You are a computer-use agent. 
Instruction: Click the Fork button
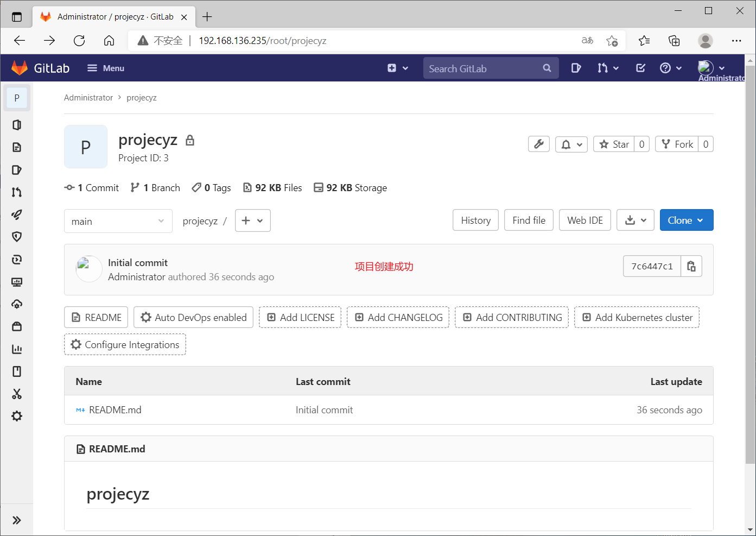[677, 144]
